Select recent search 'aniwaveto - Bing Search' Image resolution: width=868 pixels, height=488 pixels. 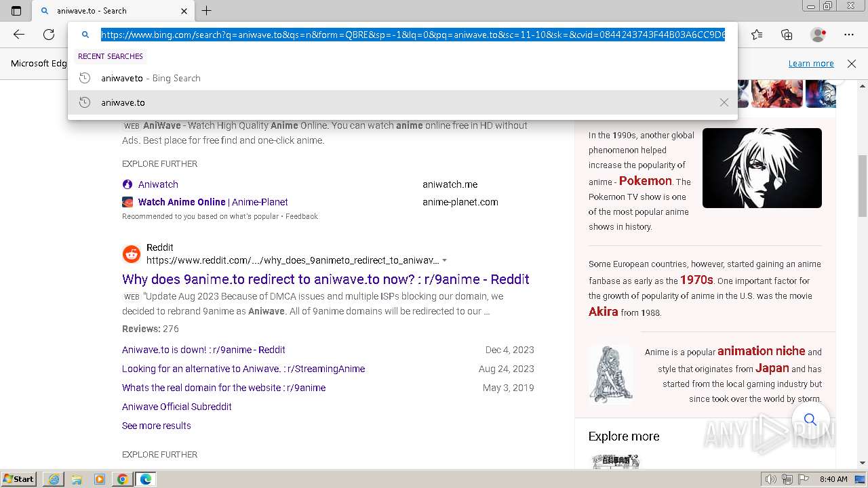pyautogui.click(x=402, y=78)
